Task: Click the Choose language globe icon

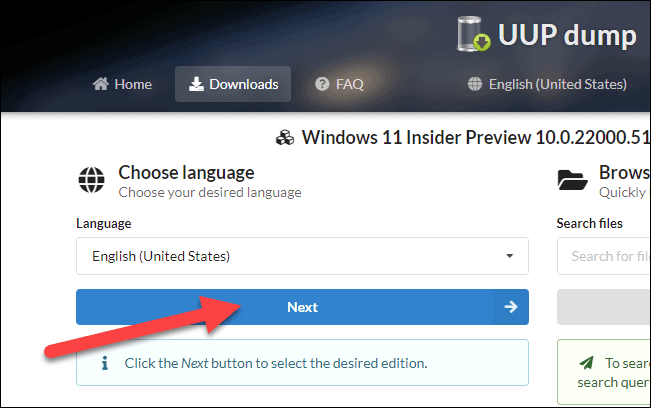Action: click(92, 181)
